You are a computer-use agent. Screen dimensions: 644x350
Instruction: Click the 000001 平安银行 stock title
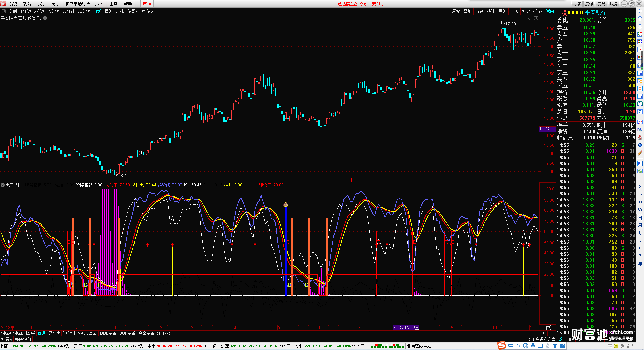pos(587,12)
